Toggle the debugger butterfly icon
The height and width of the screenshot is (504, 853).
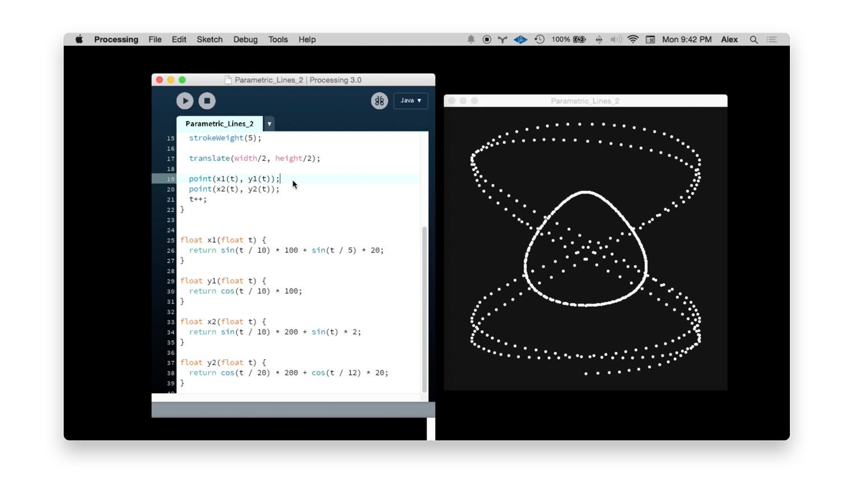(379, 101)
